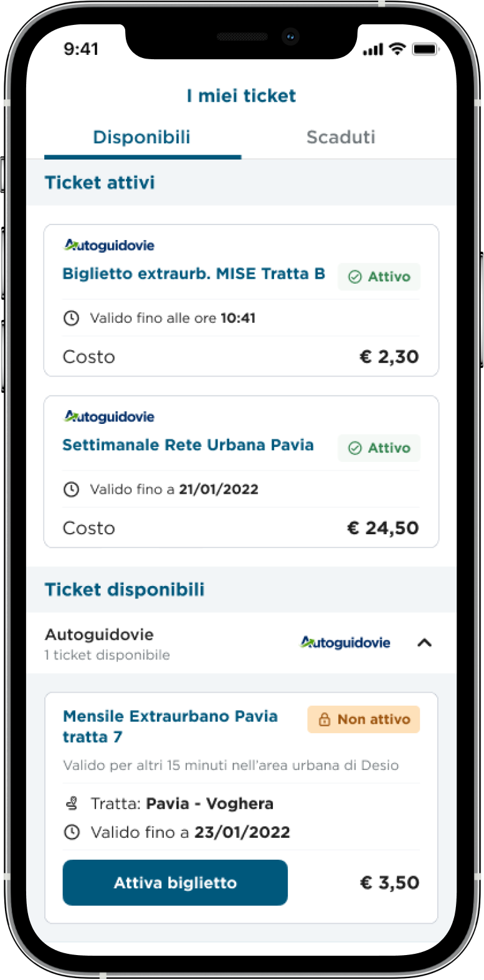The image size is (484, 980).
Task: Click the 'Non attivo' status badge
Action: (x=364, y=719)
